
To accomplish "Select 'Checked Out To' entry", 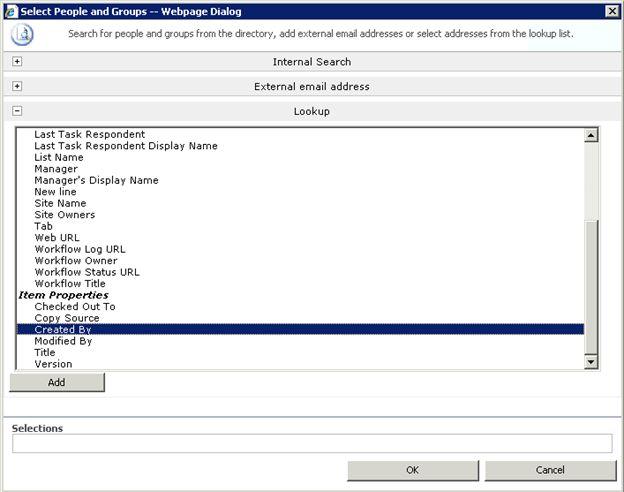I will pyautogui.click(x=300, y=307).
